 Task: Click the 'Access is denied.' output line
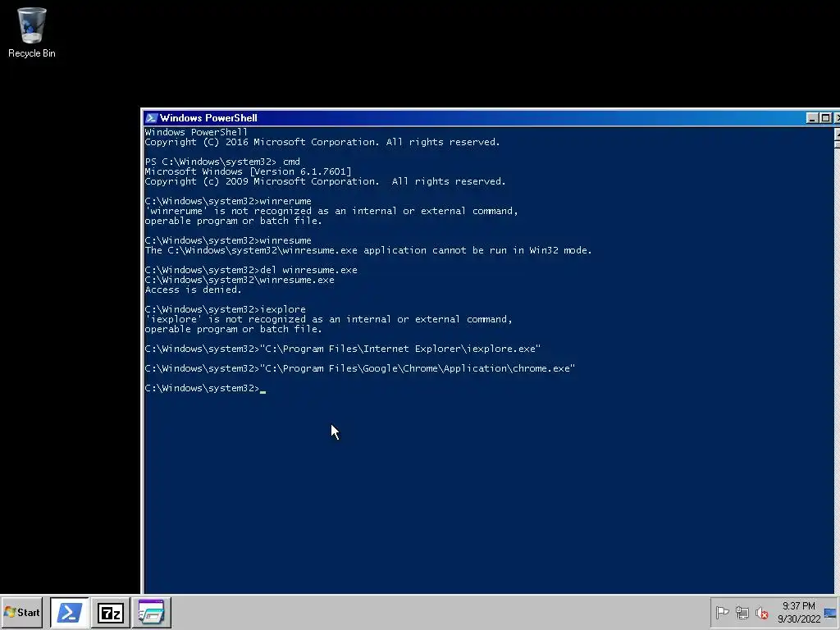193,290
